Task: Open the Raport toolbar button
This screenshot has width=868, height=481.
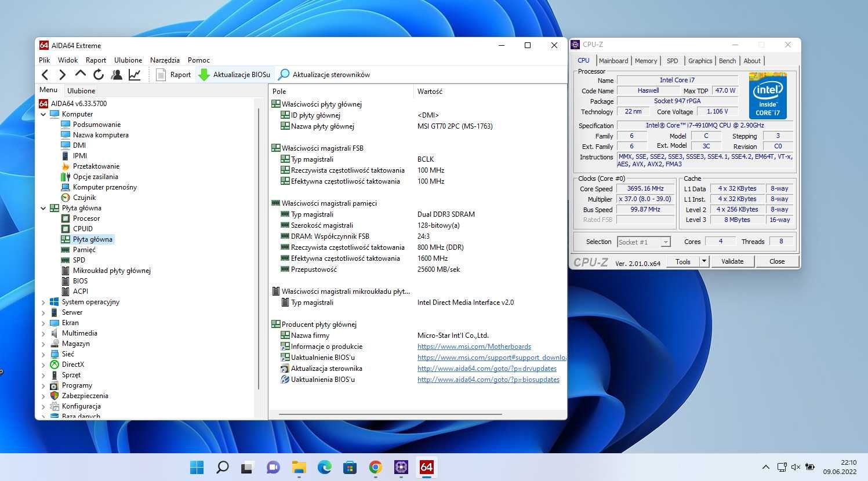Action: (173, 74)
